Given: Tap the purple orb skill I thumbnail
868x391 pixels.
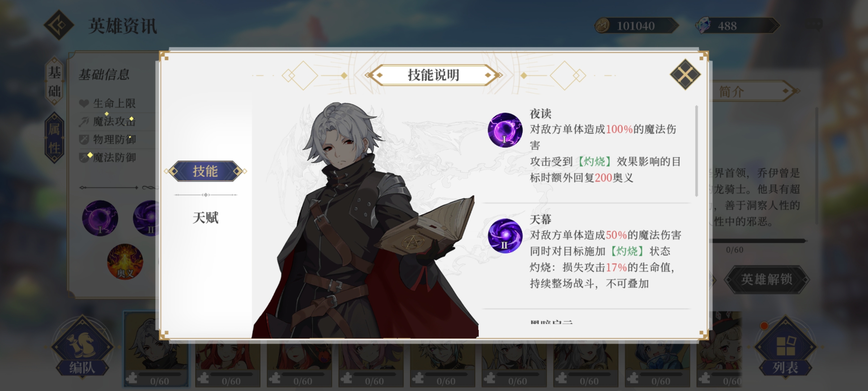Looking at the screenshot, I should [x=100, y=218].
